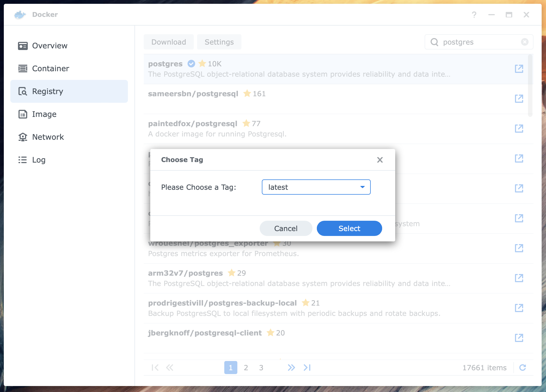Close the Choose Tag dialog
The image size is (546, 392).
[x=380, y=160]
